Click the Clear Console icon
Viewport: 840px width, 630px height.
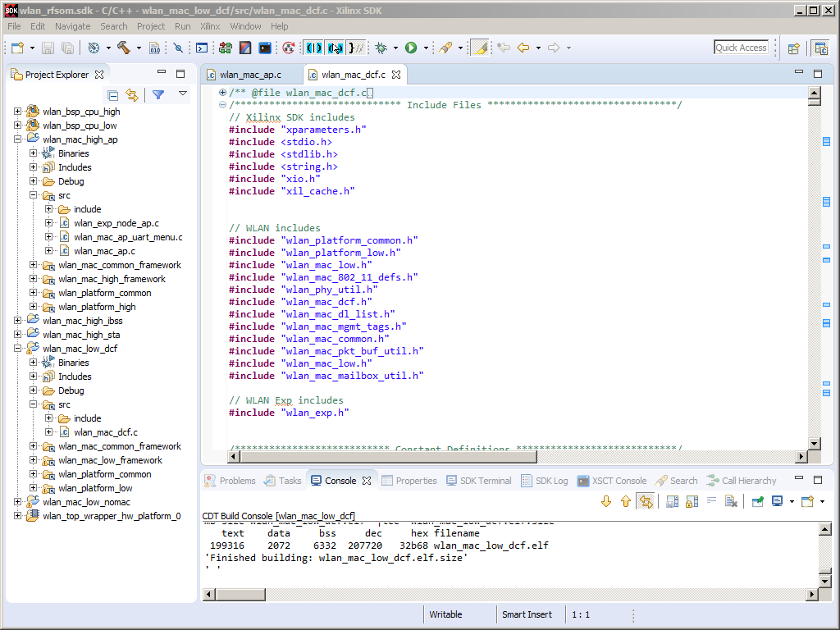click(731, 501)
